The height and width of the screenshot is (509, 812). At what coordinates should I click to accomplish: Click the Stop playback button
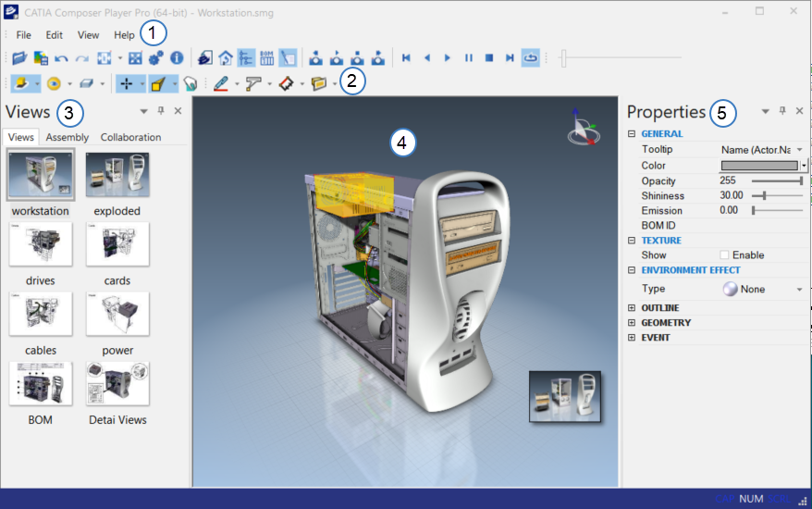pos(489,57)
